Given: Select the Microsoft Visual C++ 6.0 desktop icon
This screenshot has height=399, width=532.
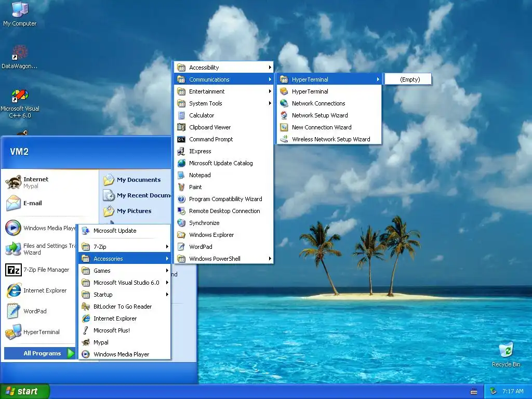Looking at the screenshot, I should click(20, 96).
